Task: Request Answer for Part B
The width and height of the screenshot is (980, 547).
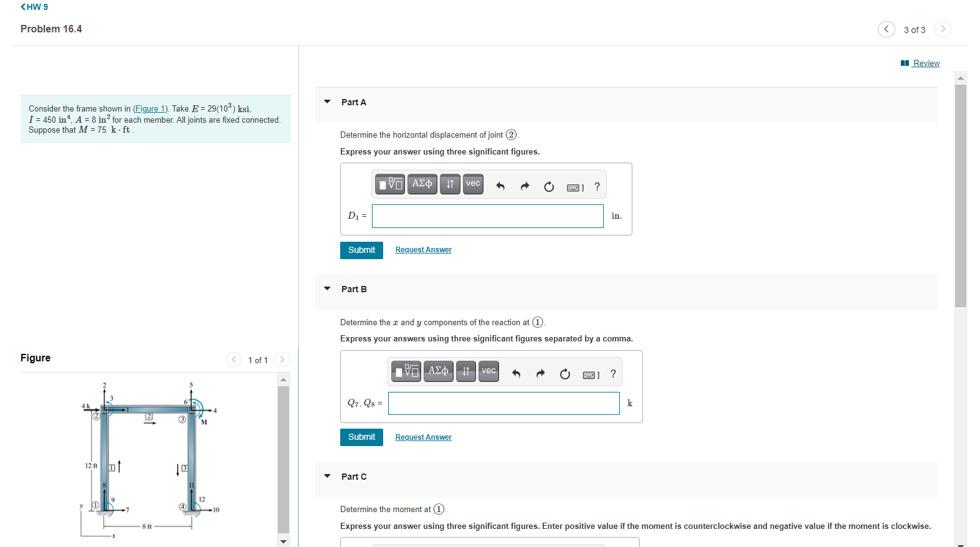Action: point(424,437)
